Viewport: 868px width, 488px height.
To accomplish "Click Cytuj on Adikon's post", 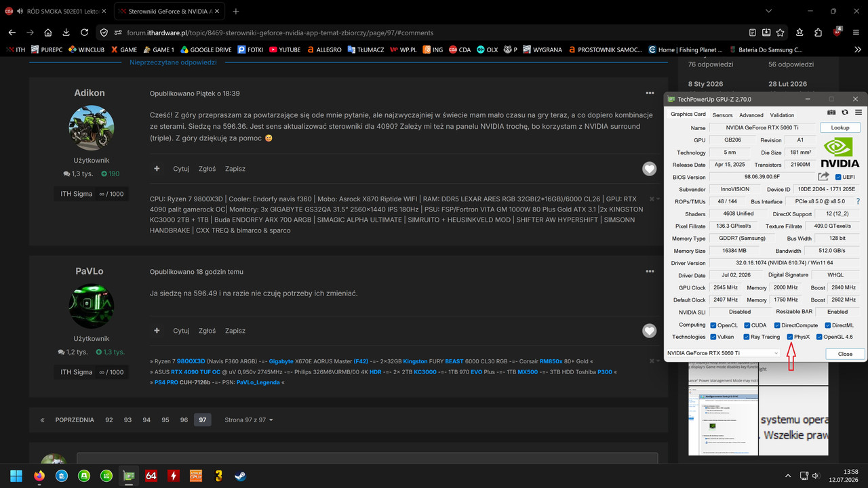I will 181,169.
